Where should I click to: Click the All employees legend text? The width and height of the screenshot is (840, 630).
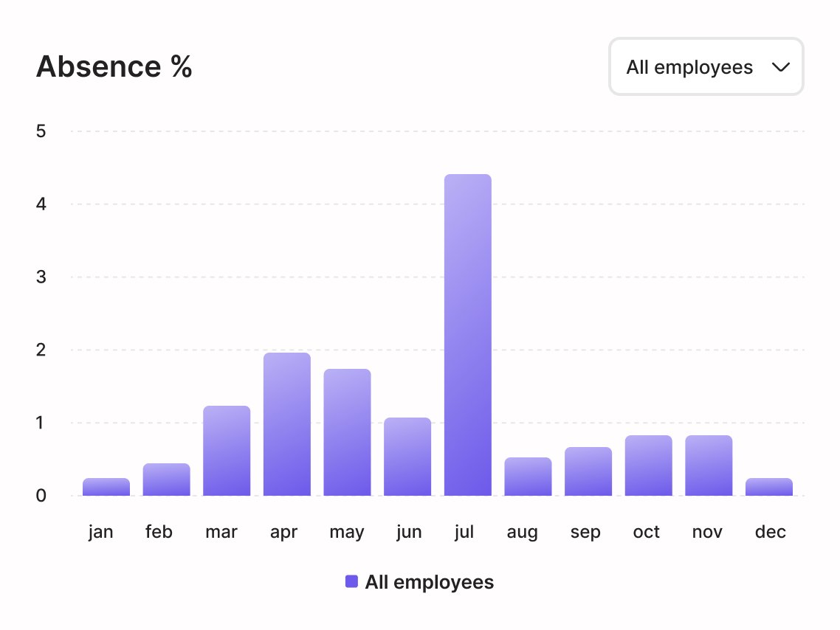point(429,581)
